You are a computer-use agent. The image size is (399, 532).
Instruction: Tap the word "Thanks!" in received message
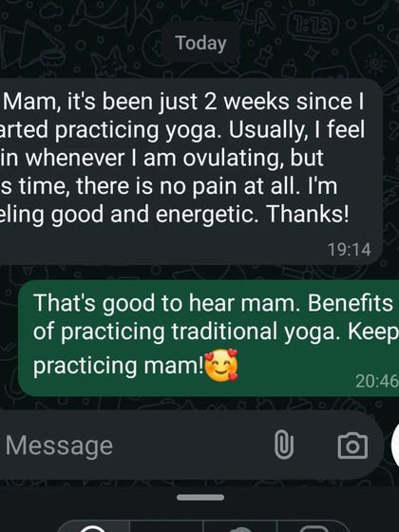307,214
